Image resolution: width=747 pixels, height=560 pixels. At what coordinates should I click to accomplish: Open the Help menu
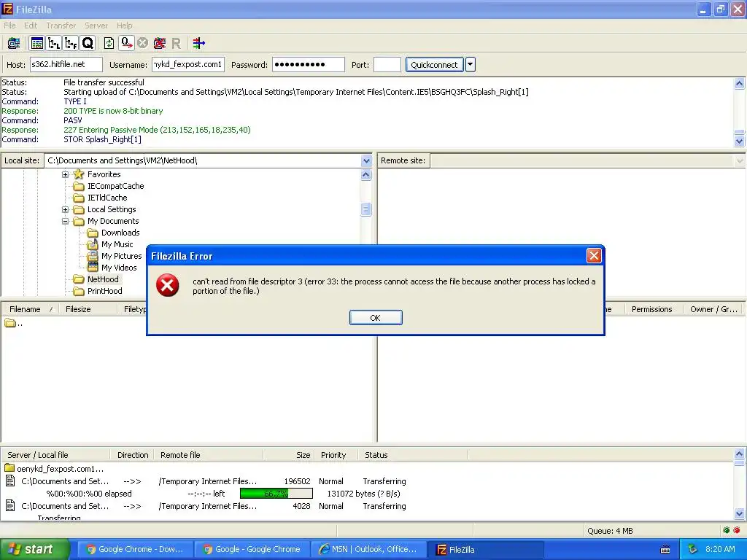124,26
